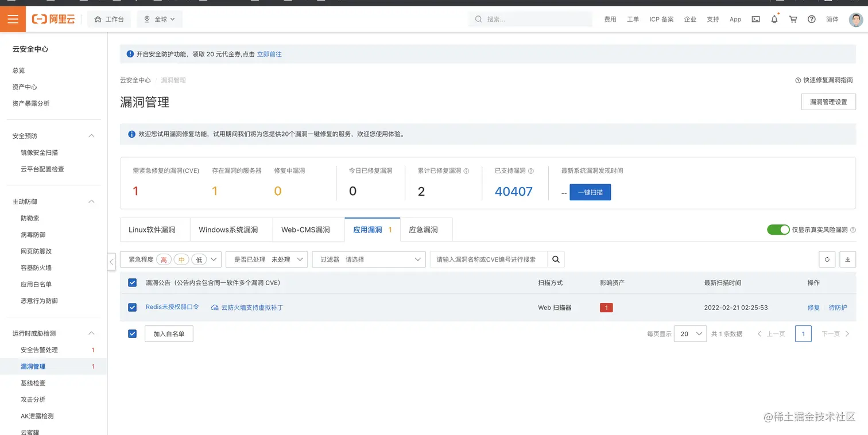The image size is (868, 435).
Task: Click the 一键扫描 button
Action: (x=590, y=192)
